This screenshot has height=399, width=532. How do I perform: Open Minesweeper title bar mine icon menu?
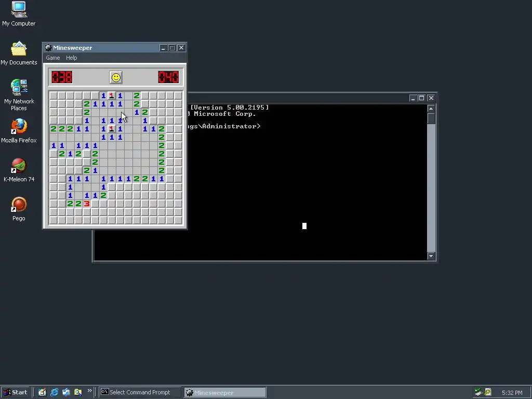click(48, 48)
